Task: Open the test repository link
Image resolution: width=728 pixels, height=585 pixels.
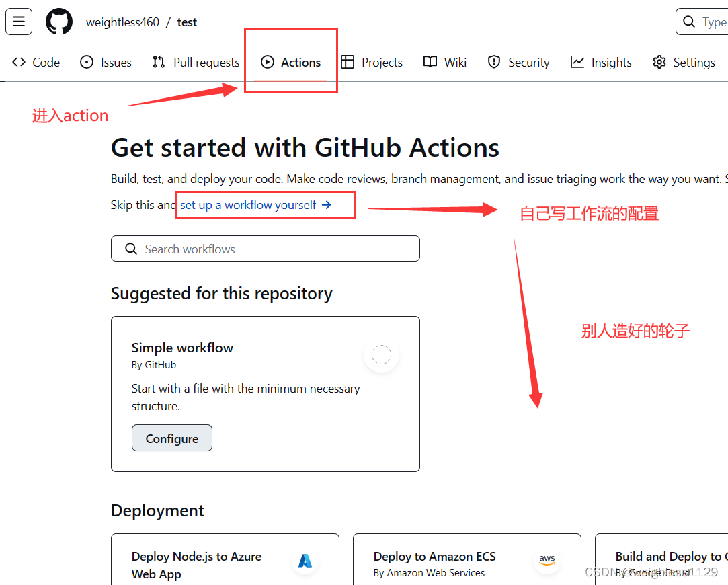Action: click(187, 22)
